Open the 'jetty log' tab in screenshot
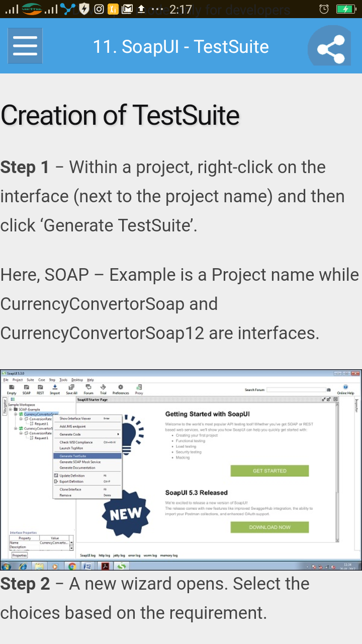 pyautogui.click(x=119, y=555)
